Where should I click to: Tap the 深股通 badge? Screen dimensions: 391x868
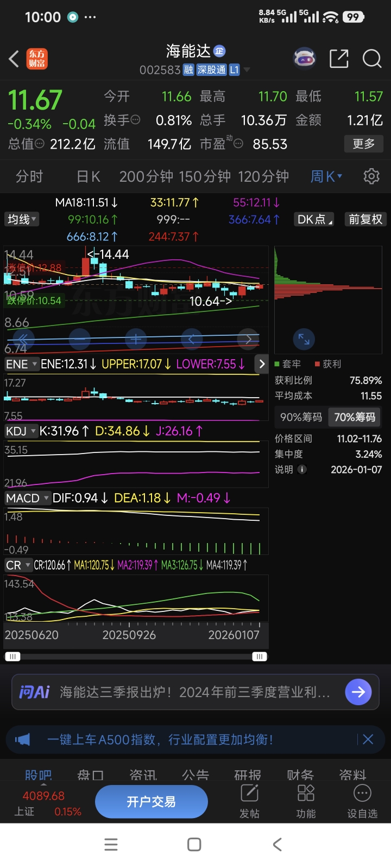click(211, 70)
